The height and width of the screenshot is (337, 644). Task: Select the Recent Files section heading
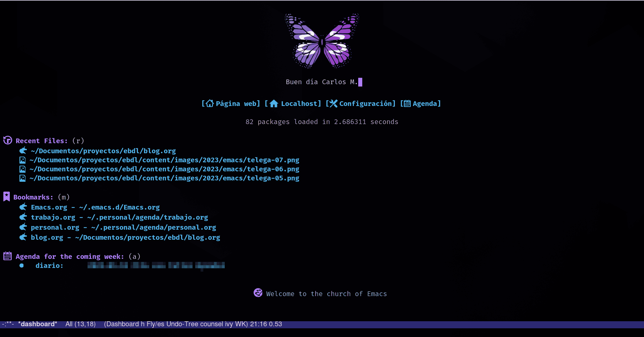[x=42, y=141]
